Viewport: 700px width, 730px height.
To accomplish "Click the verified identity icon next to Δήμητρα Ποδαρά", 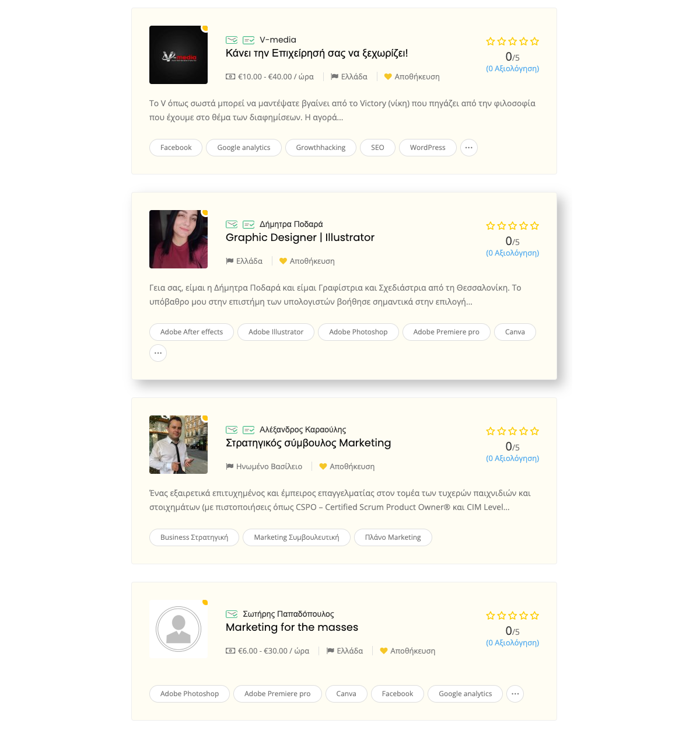I will coord(249,224).
